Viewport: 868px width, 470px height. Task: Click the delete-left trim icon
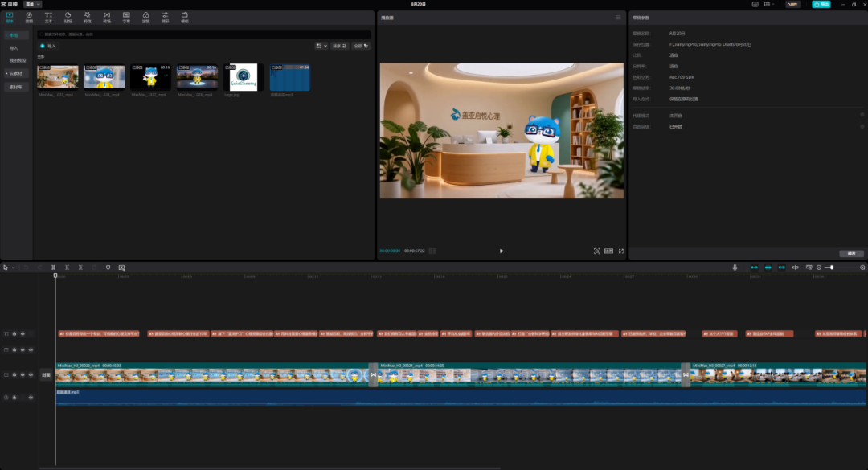[x=67, y=268]
